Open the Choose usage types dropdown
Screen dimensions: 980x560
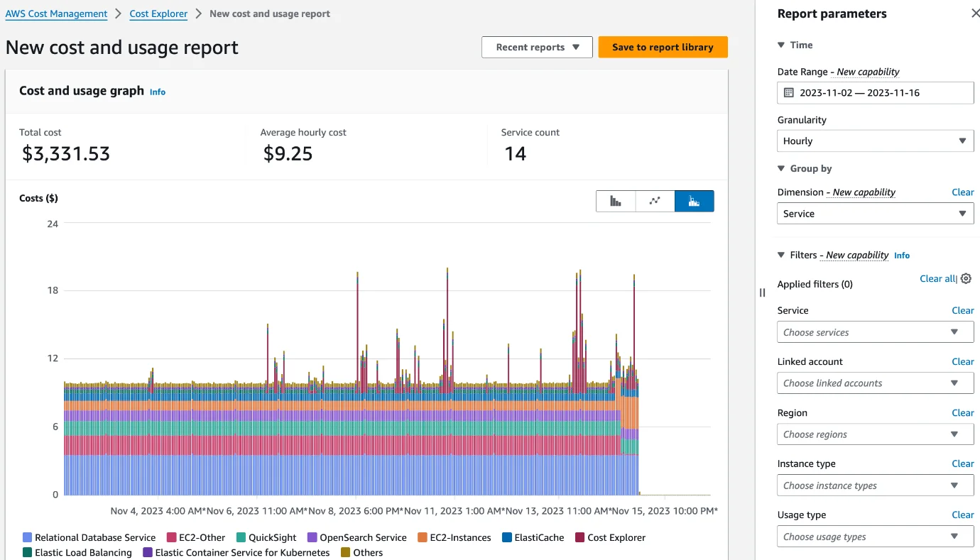pos(876,537)
